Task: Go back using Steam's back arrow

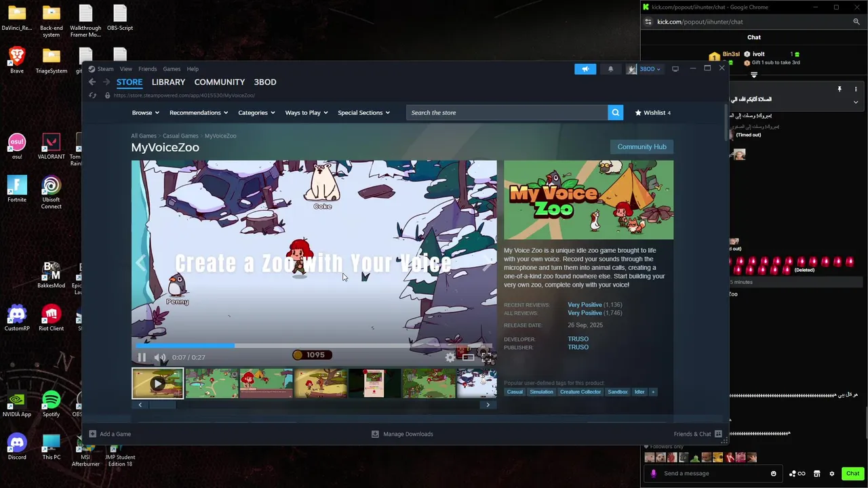Action: (92, 82)
